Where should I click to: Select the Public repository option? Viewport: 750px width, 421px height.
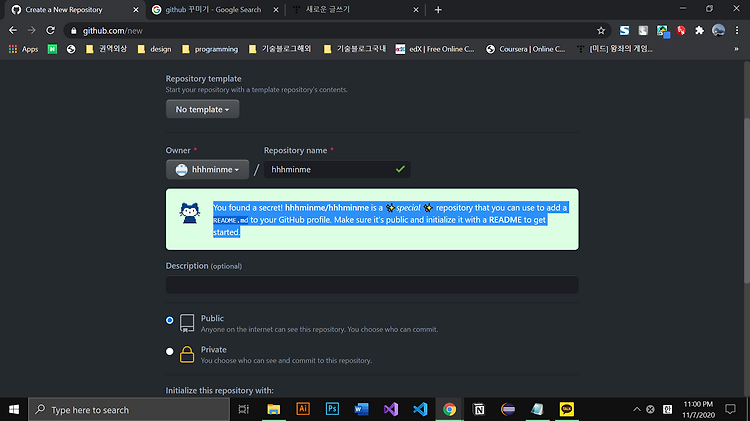click(170, 320)
